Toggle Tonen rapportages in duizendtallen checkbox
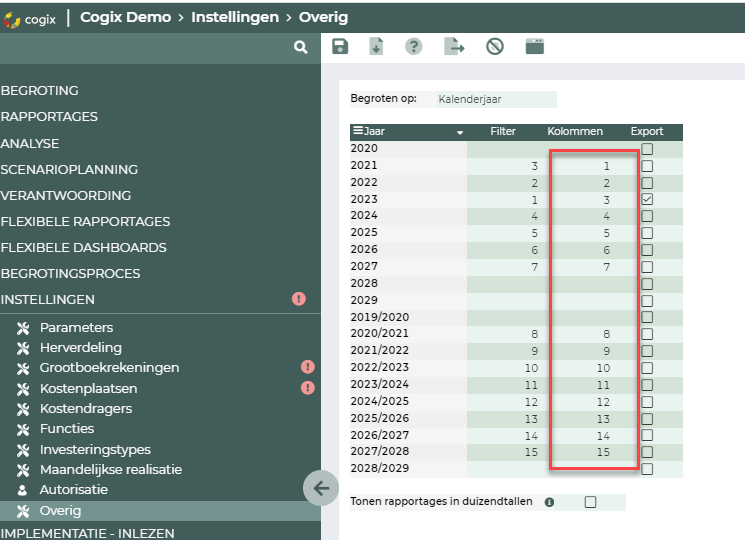This screenshot has height=540, width=745. [x=590, y=502]
